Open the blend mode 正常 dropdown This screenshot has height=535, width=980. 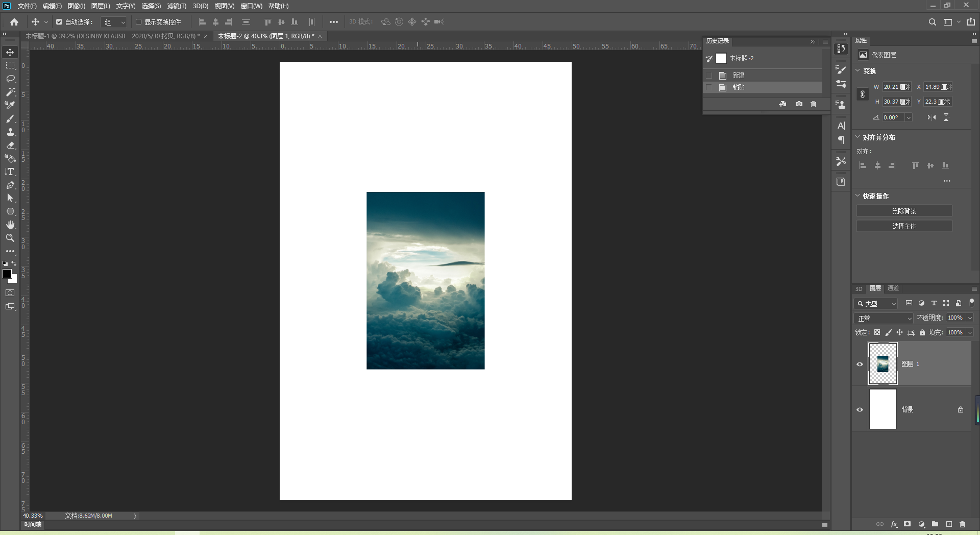[884, 318]
